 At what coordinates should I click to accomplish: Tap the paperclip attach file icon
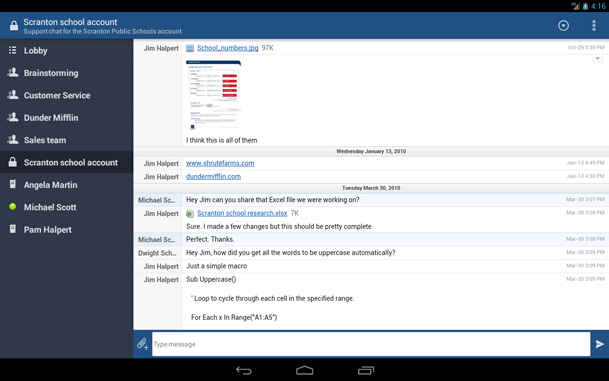[143, 344]
